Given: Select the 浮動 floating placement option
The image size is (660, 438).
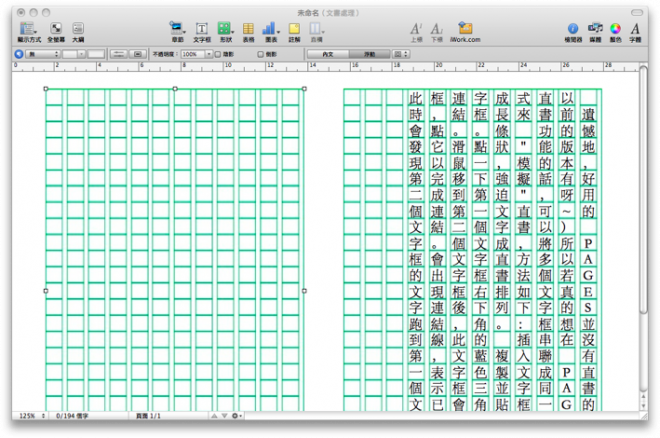Looking at the screenshot, I should coord(370,53).
